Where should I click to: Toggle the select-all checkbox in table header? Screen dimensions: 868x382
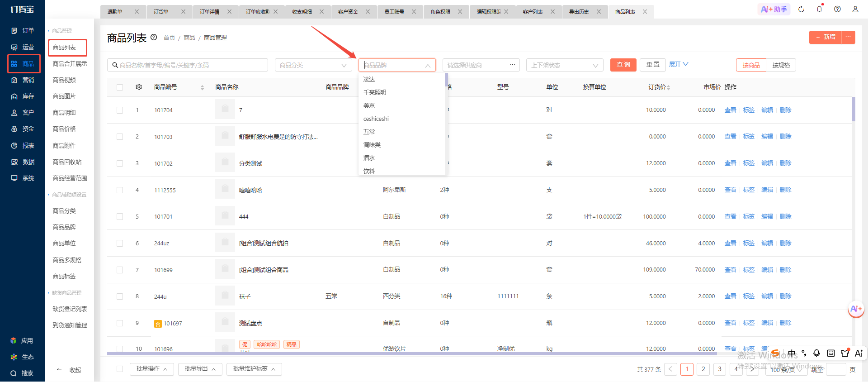pyautogui.click(x=120, y=87)
